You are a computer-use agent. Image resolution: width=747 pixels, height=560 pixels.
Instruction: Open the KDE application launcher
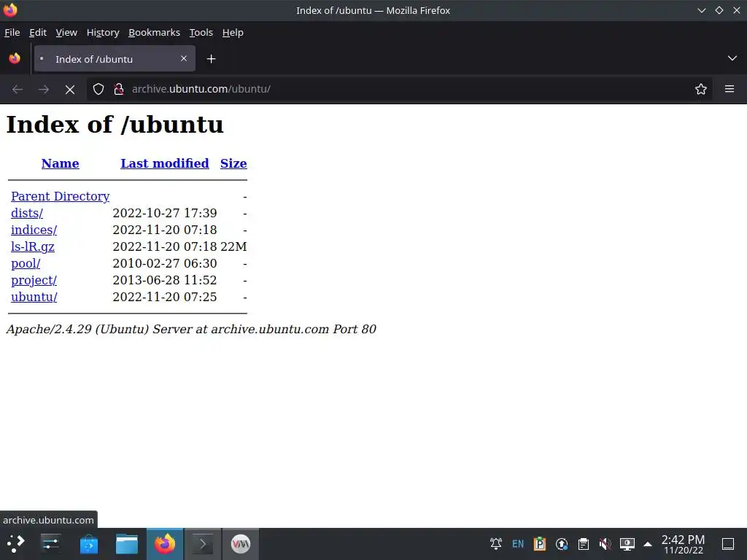[16, 544]
